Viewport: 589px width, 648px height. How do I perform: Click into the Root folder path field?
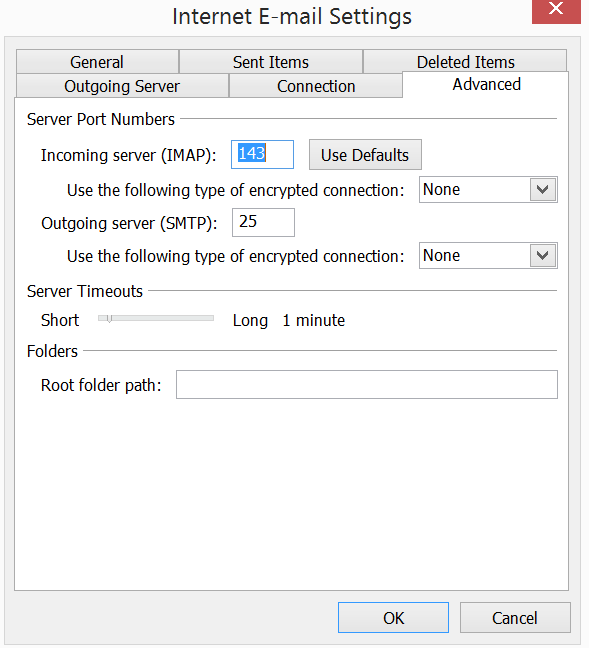pyautogui.click(x=367, y=385)
